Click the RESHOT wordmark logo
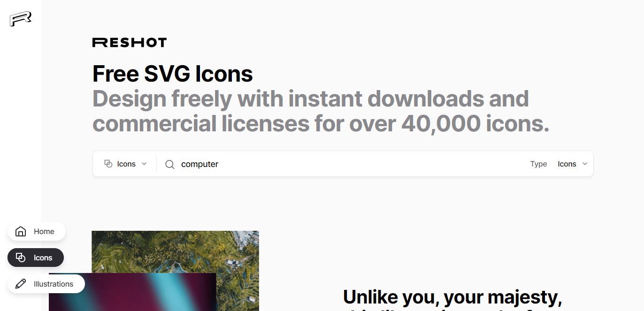 [130, 43]
